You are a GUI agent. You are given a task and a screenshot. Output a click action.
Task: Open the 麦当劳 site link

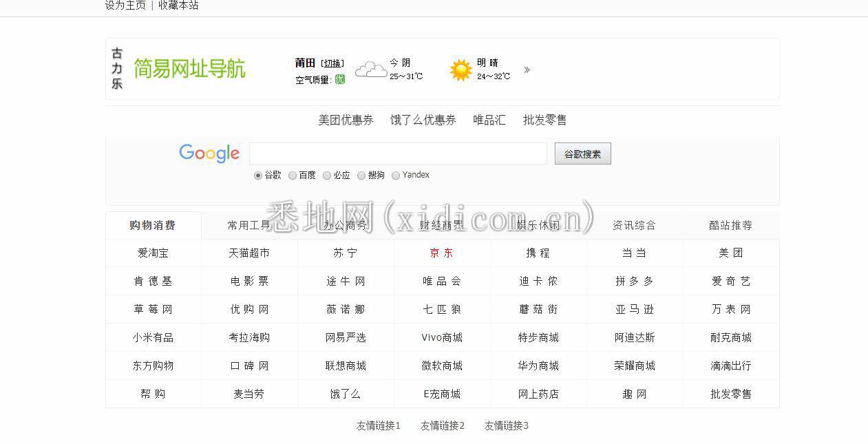249,394
